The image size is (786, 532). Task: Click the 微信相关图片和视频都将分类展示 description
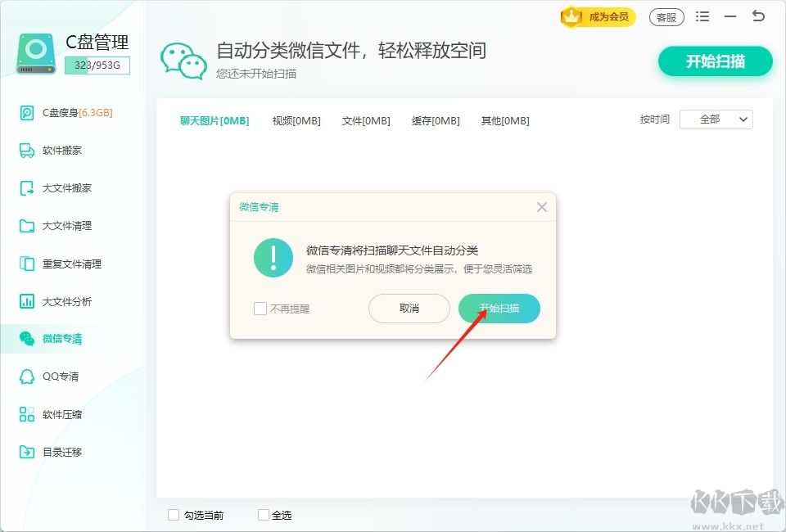click(419, 269)
